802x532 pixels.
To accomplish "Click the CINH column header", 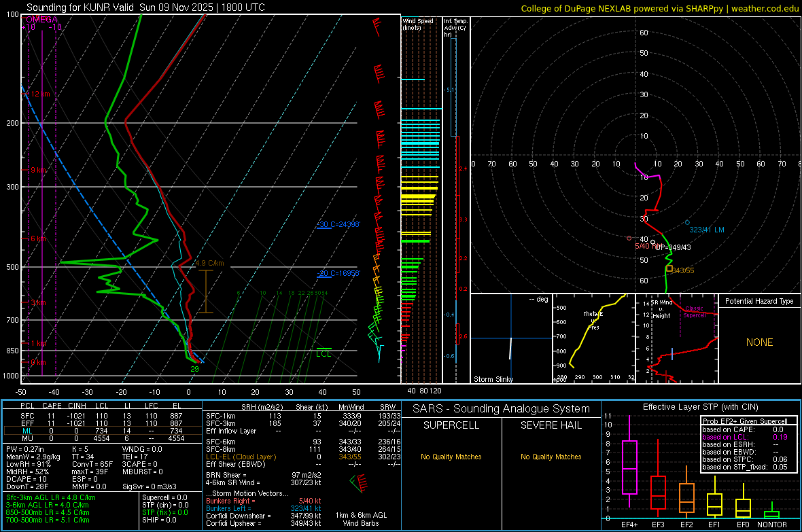I will click(x=77, y=406).
